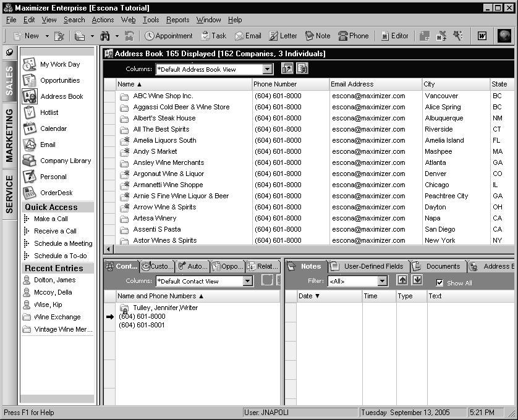Click the New entry toolbar button
The height and width of the screenshot is (420, 518).
click(27, 36)
